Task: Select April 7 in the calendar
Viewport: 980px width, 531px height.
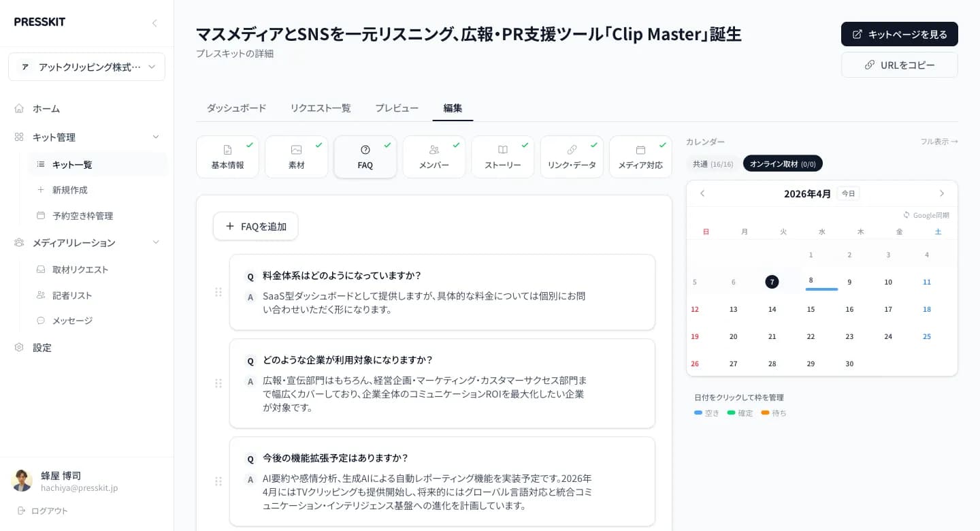Action: pyautogui.click(x=772, y=282)
